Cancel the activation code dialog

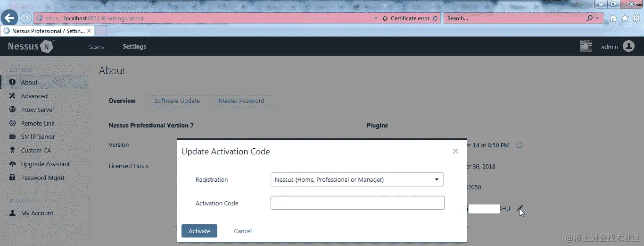point(243,231)
